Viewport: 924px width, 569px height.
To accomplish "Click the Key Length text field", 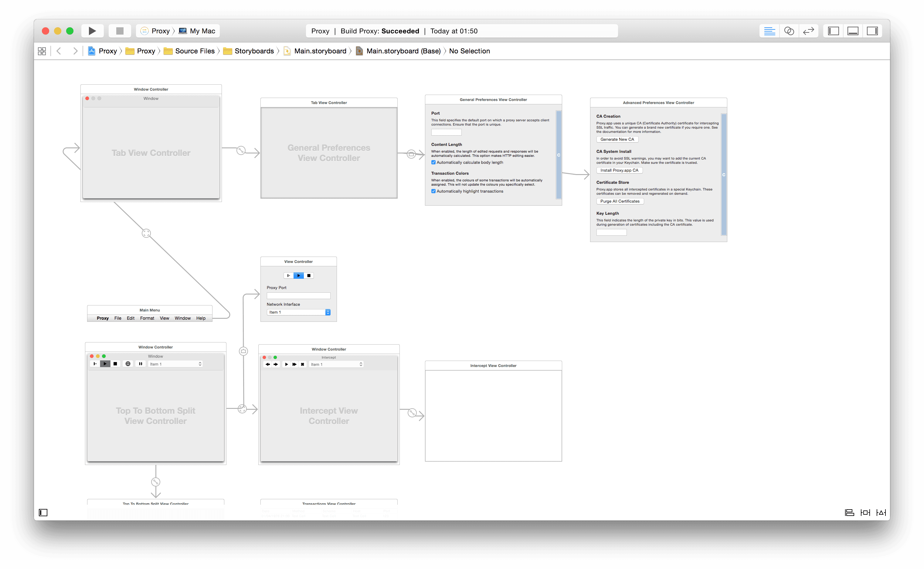I will pos(611,233).
